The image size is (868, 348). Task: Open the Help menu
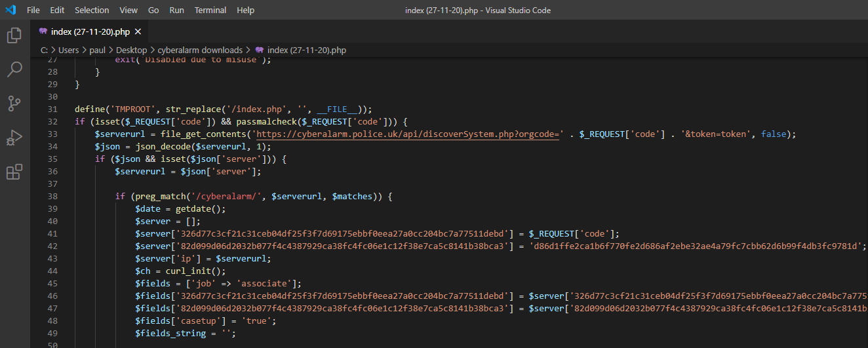(245, 10)
